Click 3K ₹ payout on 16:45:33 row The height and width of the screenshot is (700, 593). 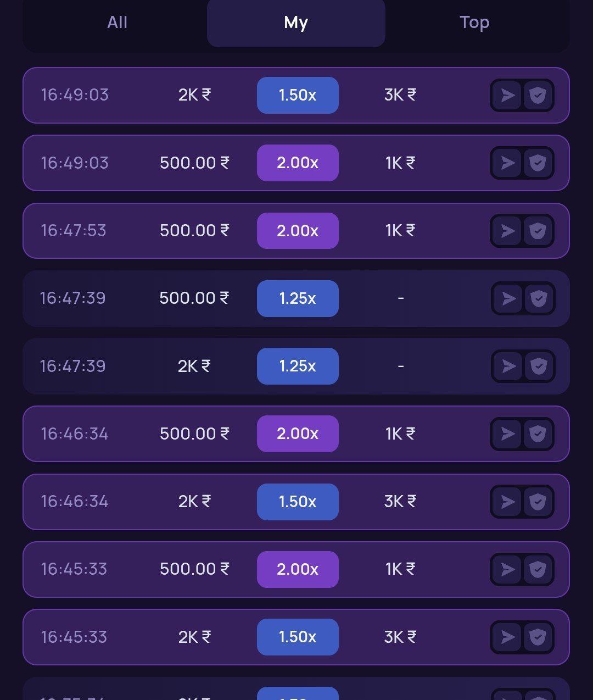[400, 637]
